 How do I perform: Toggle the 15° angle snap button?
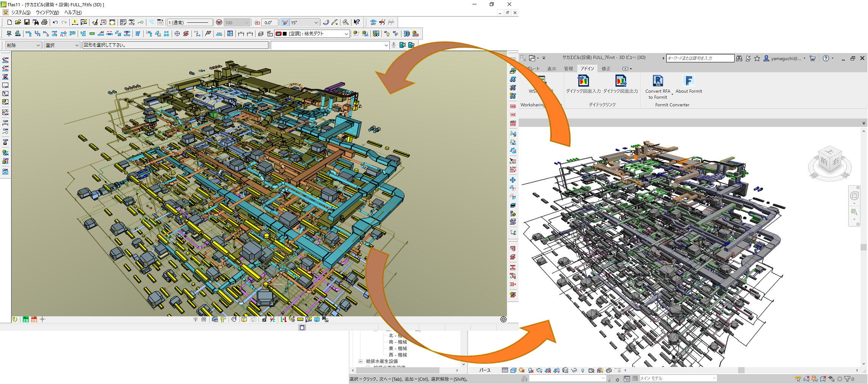285,22
